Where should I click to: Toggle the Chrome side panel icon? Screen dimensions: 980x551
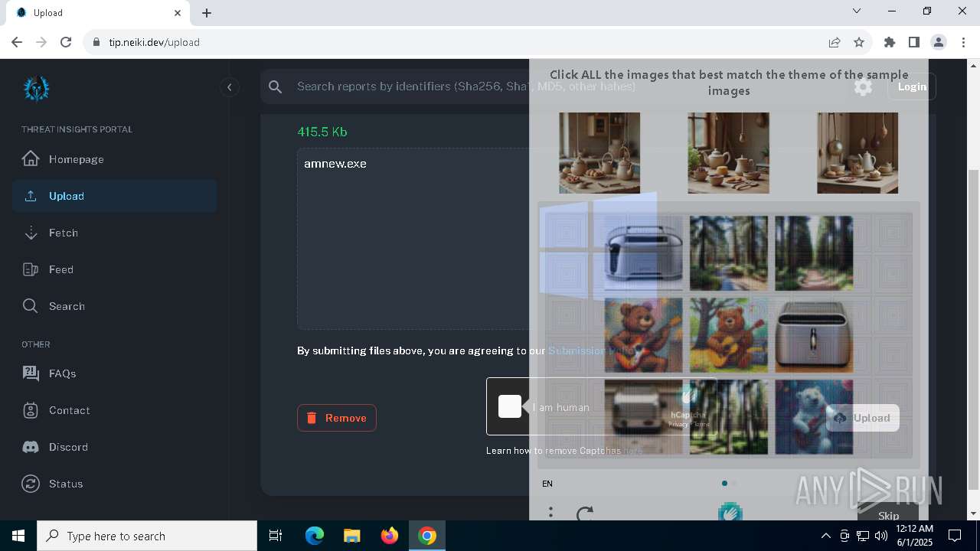tap(914, 42)
